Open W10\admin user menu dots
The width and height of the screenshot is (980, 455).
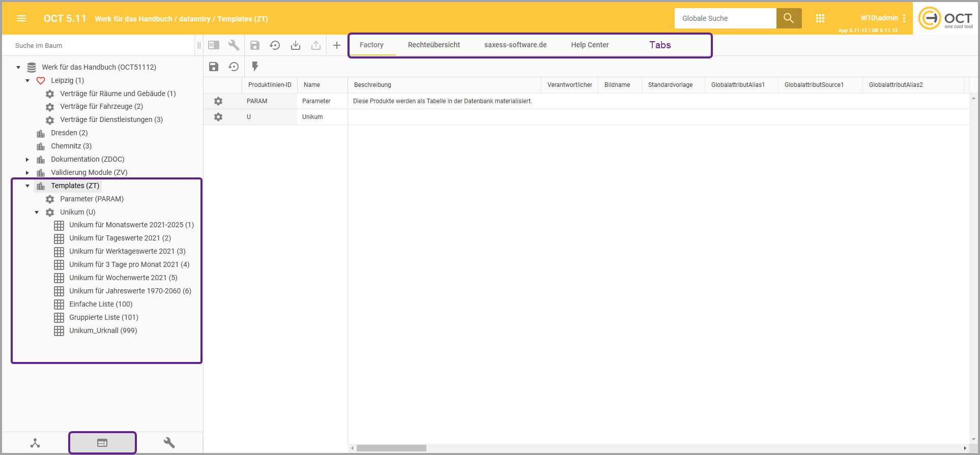point(904,18)
